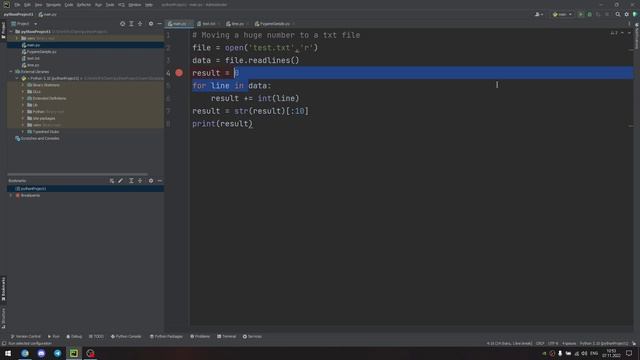Expand the Typeshed Stubs folder
The height and width of the screenshot is (360, 640).
23,132
